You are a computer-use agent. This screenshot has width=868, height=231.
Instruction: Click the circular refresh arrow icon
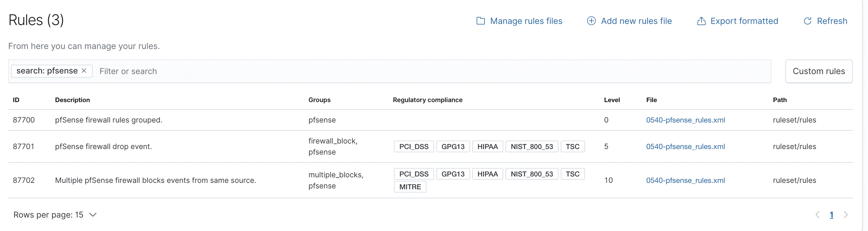tap(808, 21)
